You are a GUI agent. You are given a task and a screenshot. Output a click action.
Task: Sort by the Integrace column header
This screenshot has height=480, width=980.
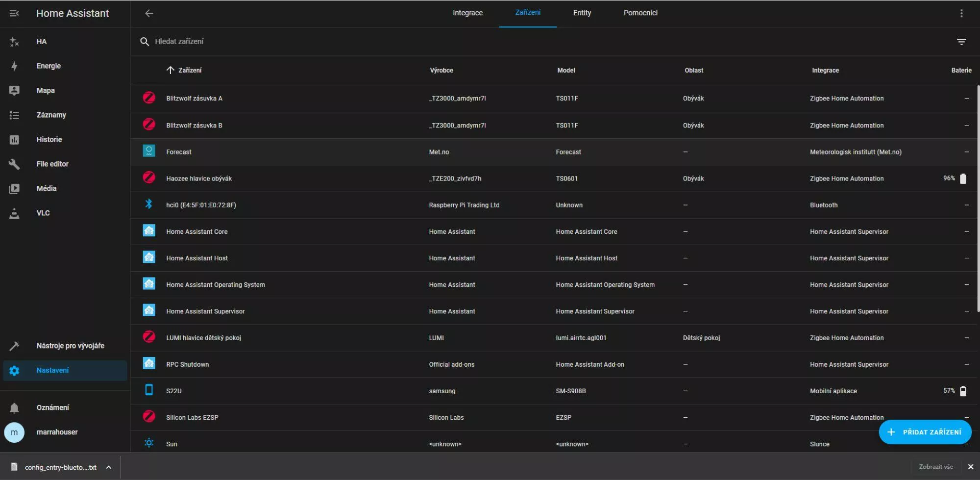pos(825,70)
